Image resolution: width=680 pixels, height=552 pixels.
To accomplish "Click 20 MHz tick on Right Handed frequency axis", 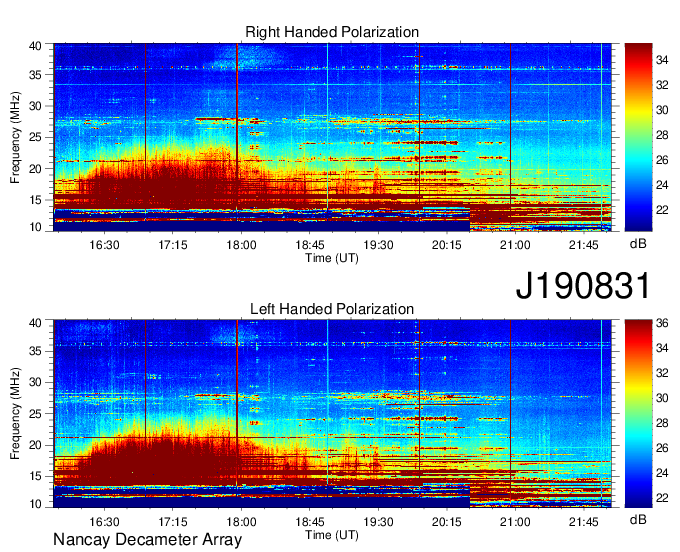I will [35, 169].
